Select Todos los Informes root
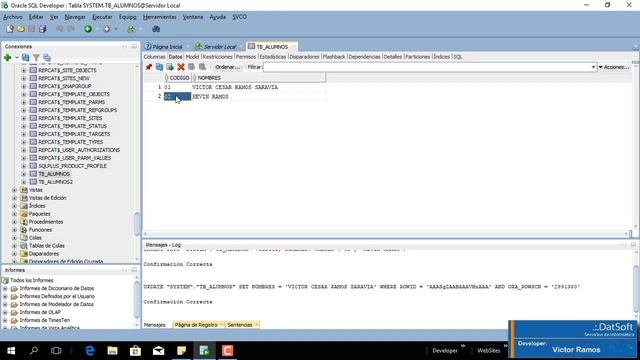This screenshot has height=360, width=640. click(31, 280)
